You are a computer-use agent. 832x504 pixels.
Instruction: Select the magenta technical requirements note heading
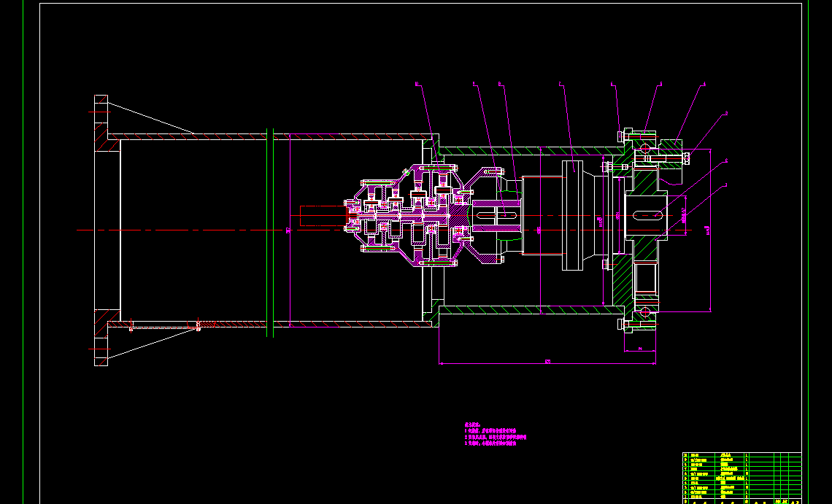point(472,424)
